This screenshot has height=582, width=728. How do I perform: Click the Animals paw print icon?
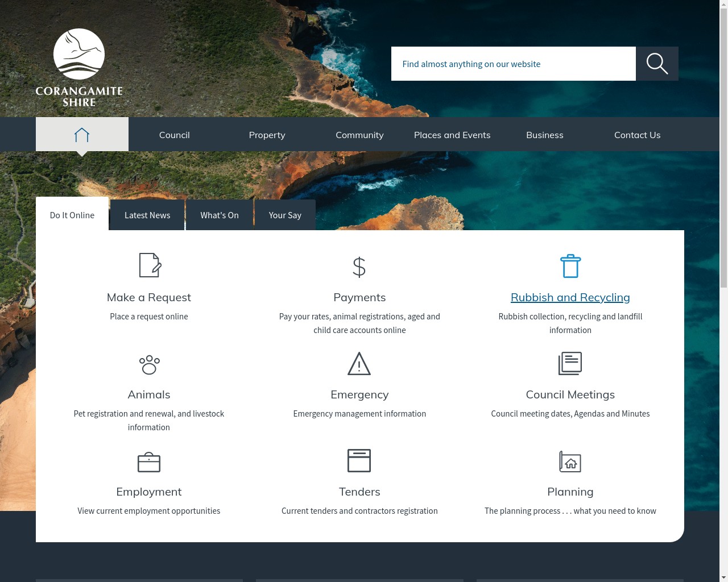(149, 364)
